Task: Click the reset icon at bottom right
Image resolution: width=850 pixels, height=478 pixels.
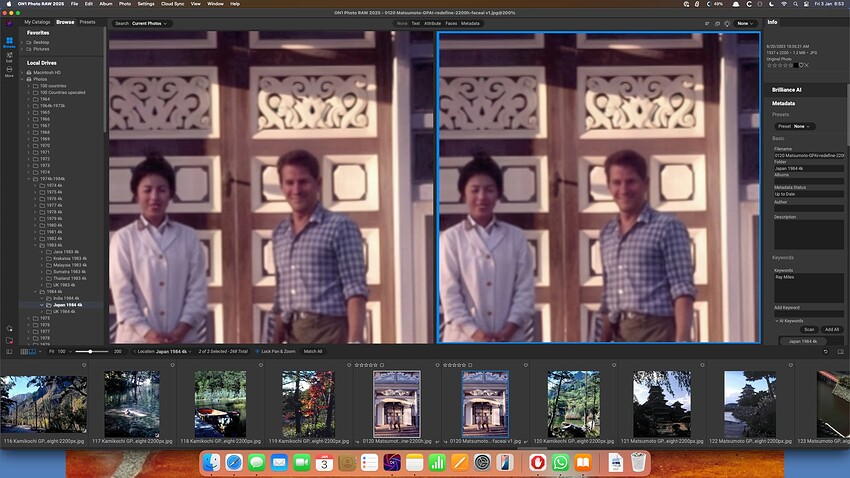Action: [826, 352]
